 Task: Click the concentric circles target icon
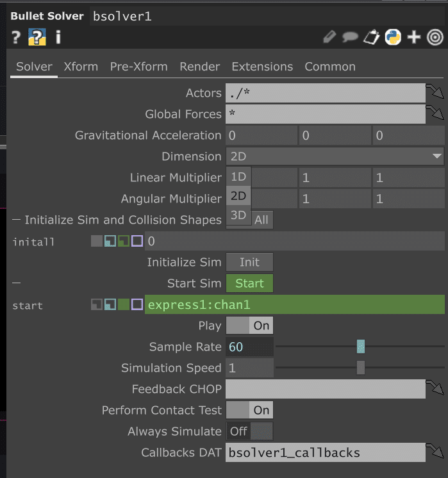(435, 37)
